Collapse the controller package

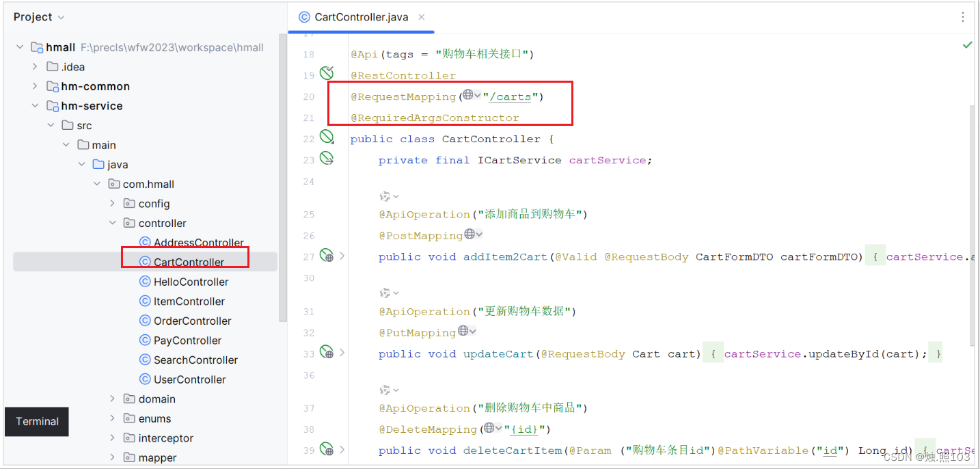pos(113,223)
